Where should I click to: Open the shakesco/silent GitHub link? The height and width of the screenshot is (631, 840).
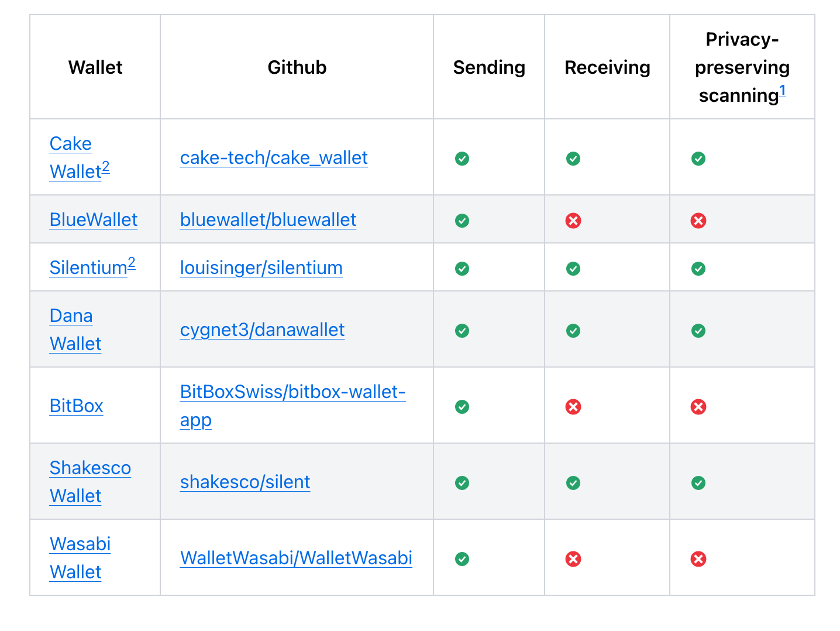tap(245, 482)
